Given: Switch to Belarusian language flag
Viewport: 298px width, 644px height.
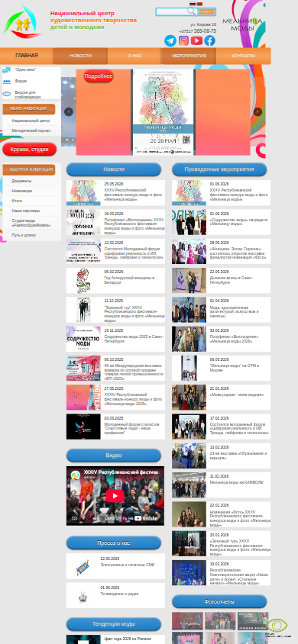Looking at the screenshot, I should [199, 4].
